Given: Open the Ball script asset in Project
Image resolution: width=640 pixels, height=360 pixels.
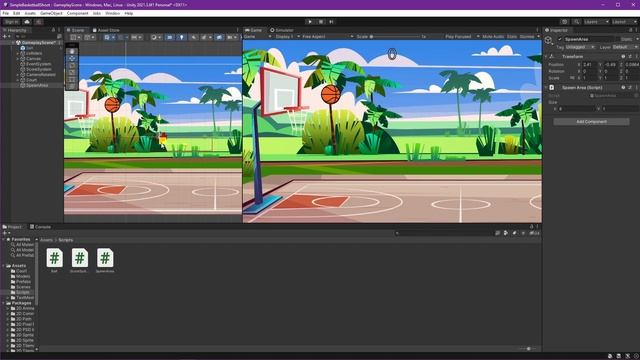Looking at the screenshot, I should click(x=54, y=260).
